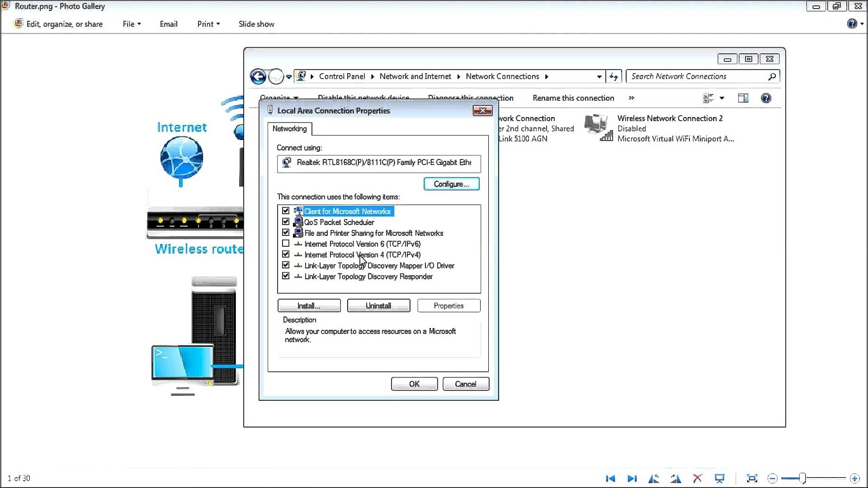
Task: Show more commands with the chevron
Action: 631,98
